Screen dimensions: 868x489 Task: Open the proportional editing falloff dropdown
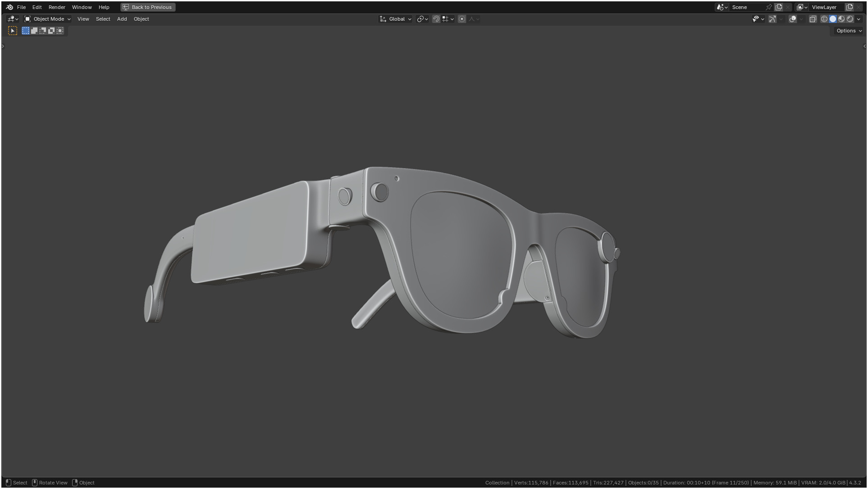474,19
